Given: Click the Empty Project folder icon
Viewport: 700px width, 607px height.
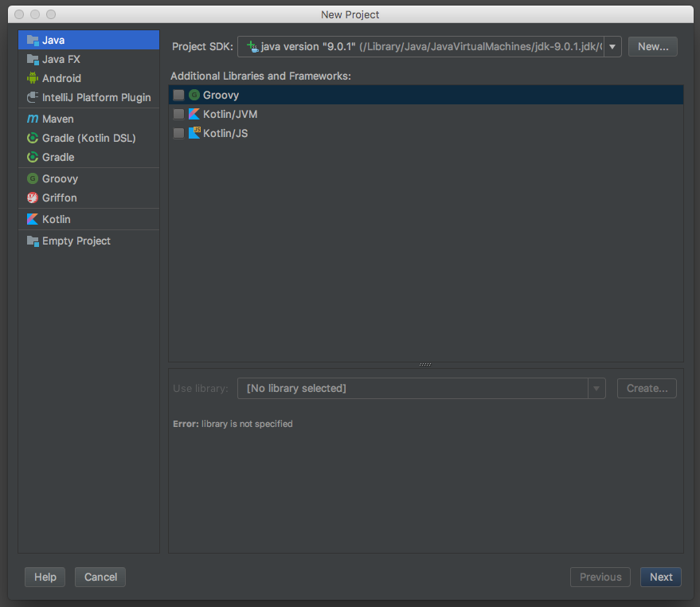Looking at the screenshot, I should pos(33,241).
